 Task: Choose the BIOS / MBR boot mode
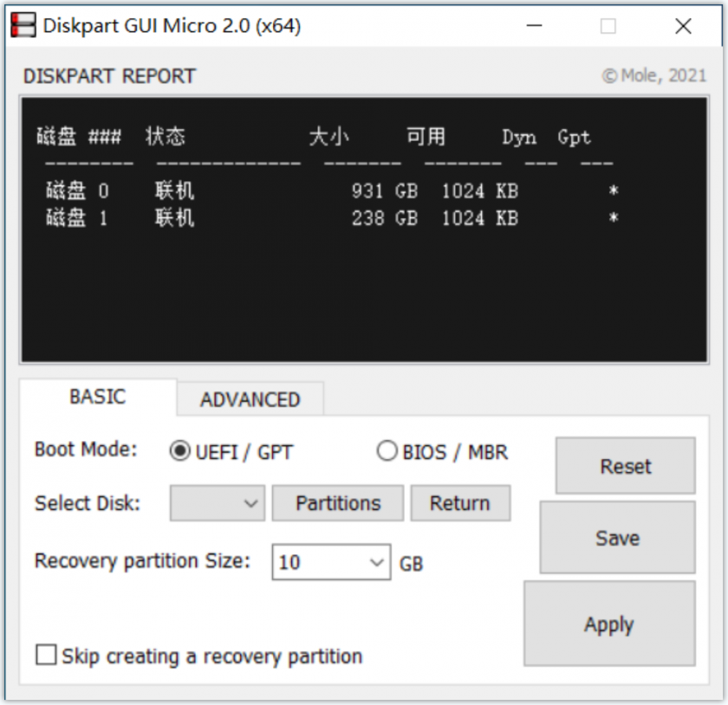point(387,451)
